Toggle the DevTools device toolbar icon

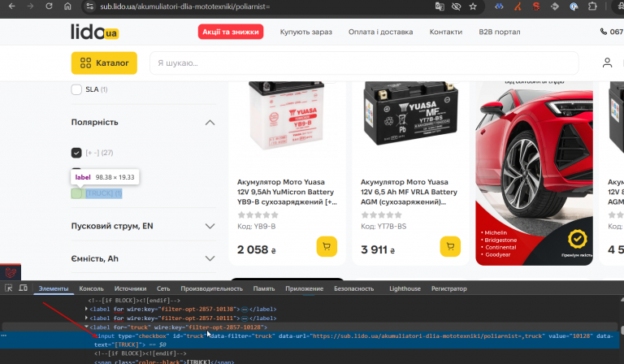pyautogui.click(x=23, y=288)
